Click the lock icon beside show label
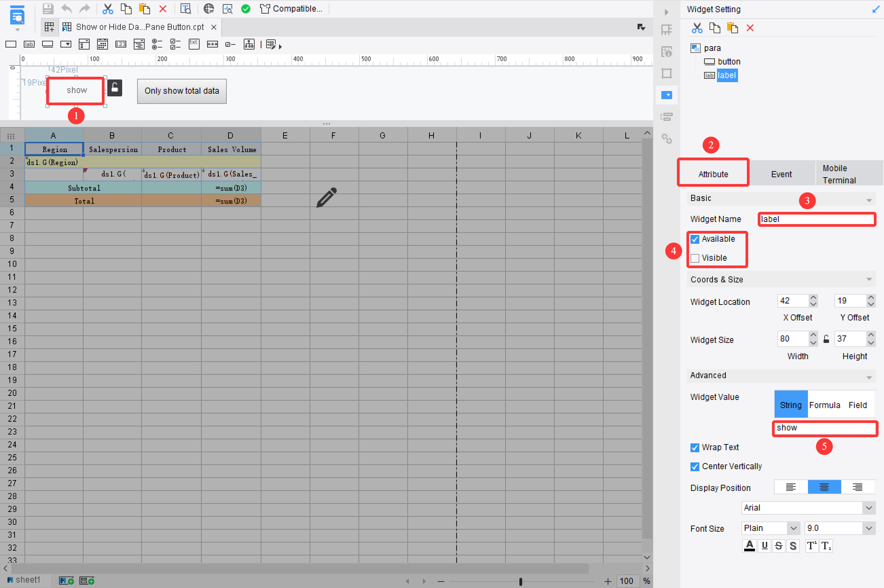 (115, 88)
